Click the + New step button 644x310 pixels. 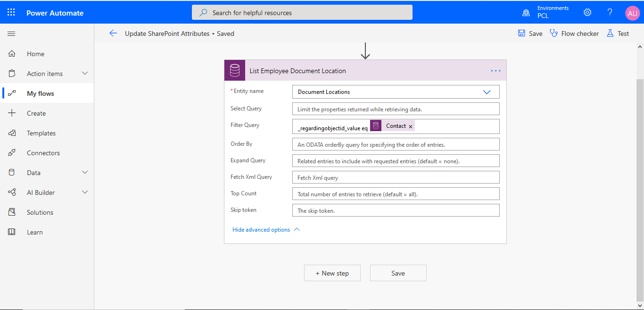[332, 273]
